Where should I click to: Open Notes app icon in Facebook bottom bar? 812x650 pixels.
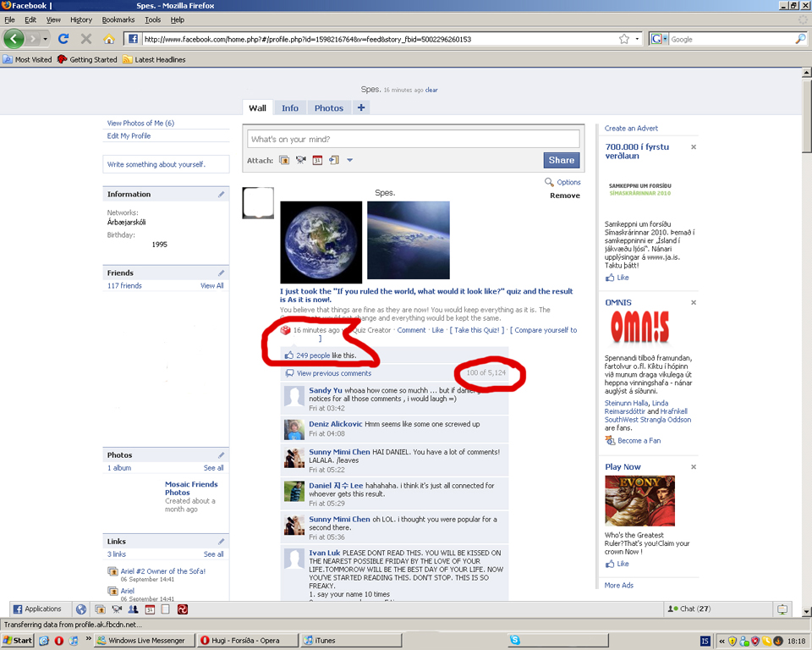pos(166,609)
